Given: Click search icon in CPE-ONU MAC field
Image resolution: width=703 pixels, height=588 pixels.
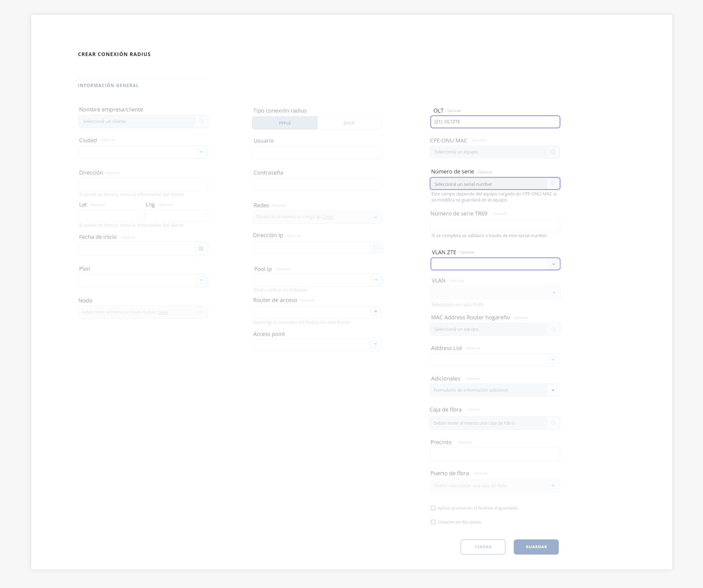Looking at the screenshot, I should pyautogui.click(x=553, y=152).
